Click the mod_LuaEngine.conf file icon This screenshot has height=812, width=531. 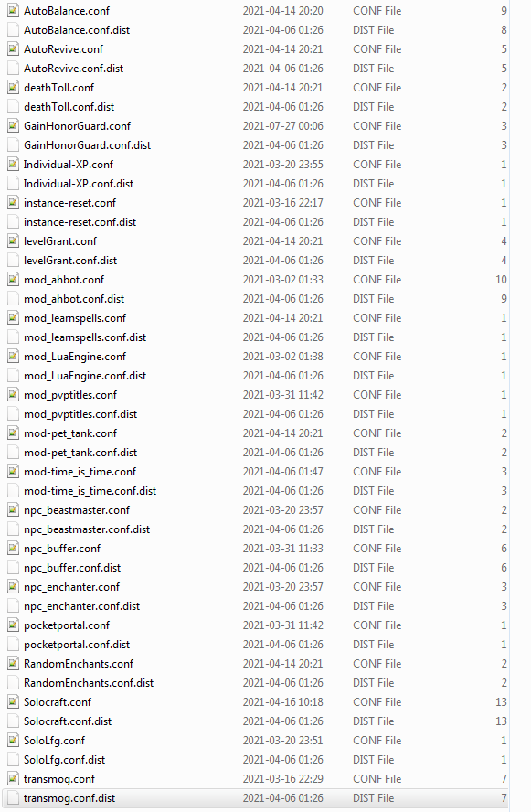14,356
